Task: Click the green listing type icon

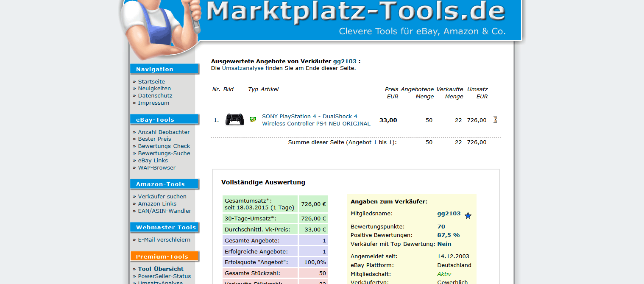Action: point(253,120)
